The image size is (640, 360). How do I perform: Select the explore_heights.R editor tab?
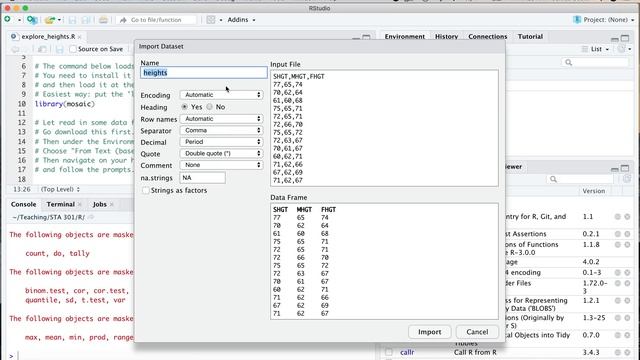[48, 36]
